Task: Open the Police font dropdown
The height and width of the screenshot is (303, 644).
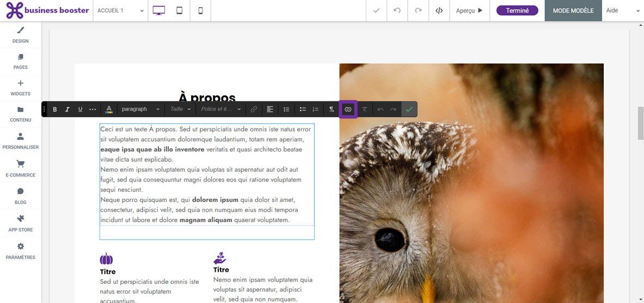Action: tap(221, 110)
